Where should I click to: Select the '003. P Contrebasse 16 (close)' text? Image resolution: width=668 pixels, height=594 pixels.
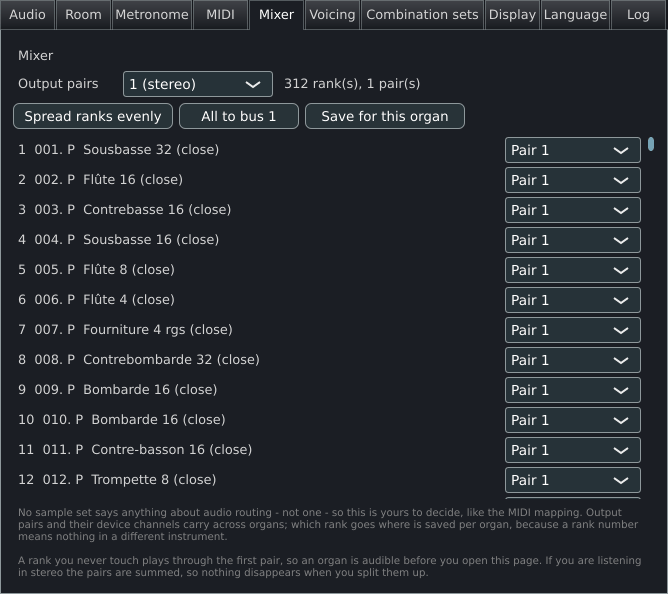click(x=133, y=210)
